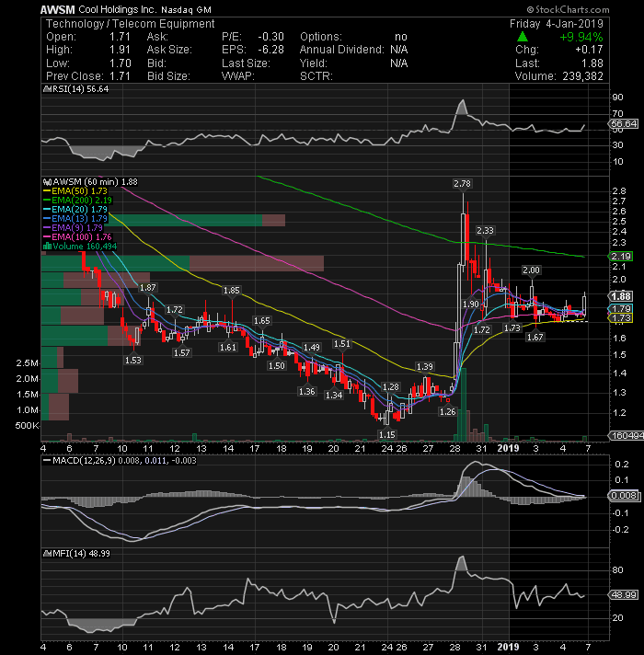Click the MFI axis tag 48.99
Viewport: 644px width, 655px height.
(623, 595)
